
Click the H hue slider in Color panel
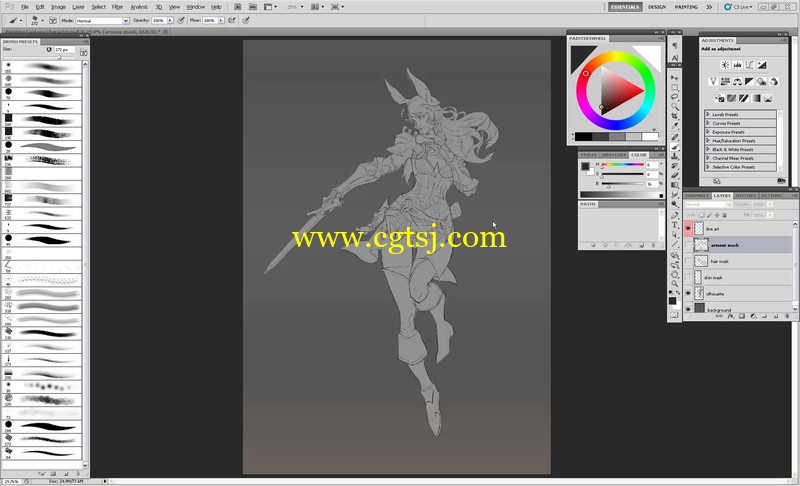(x=622, y=165)
